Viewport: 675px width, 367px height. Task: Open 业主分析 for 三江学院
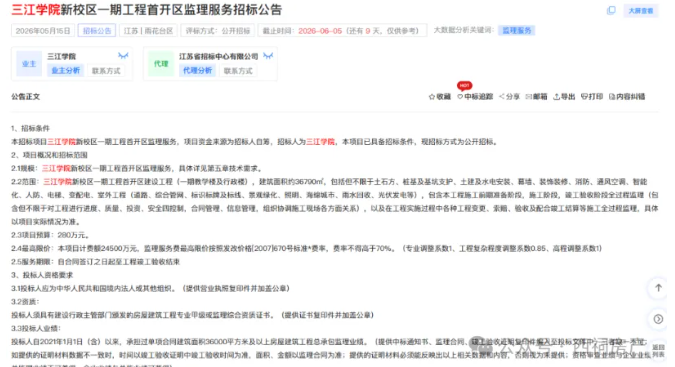[x=65, y=71]
